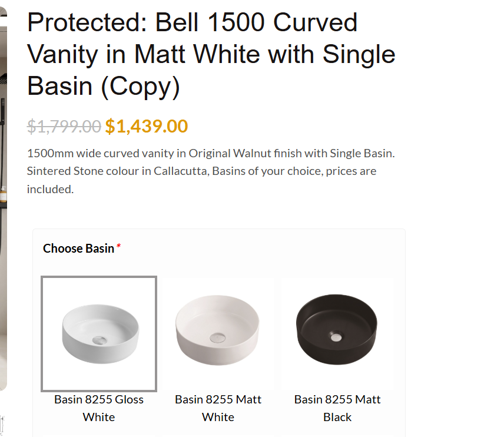Viewport: 504px width, 437px height.
Task: Click the 'Choose Basin' field heading
Action: click(x=79, y=249)
